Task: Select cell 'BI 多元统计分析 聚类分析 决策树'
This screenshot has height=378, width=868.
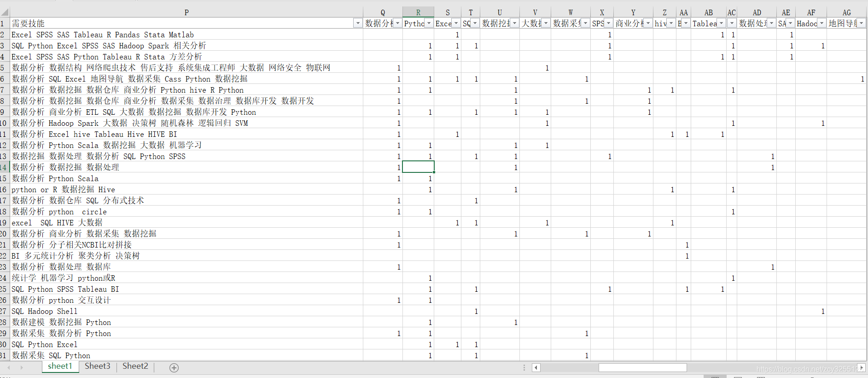Action: tap(186, 256)
